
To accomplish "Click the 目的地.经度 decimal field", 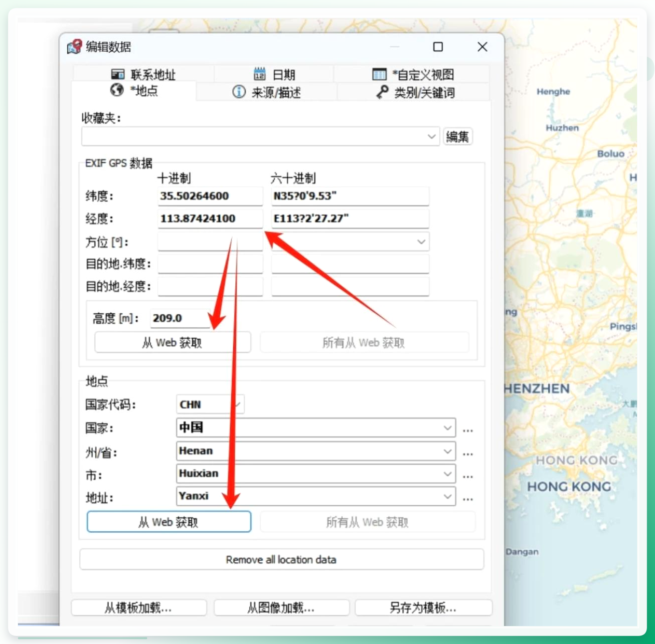I will (210, 286).
